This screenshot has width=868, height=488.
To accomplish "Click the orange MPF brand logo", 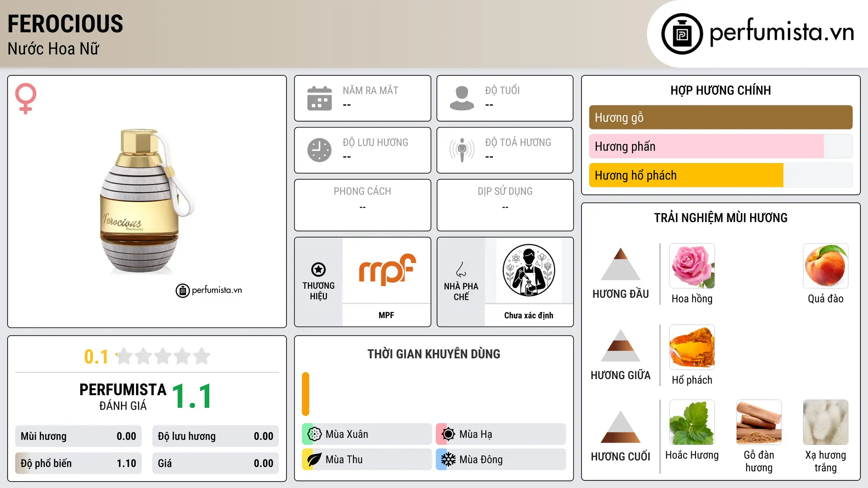I will click(387, 269).
